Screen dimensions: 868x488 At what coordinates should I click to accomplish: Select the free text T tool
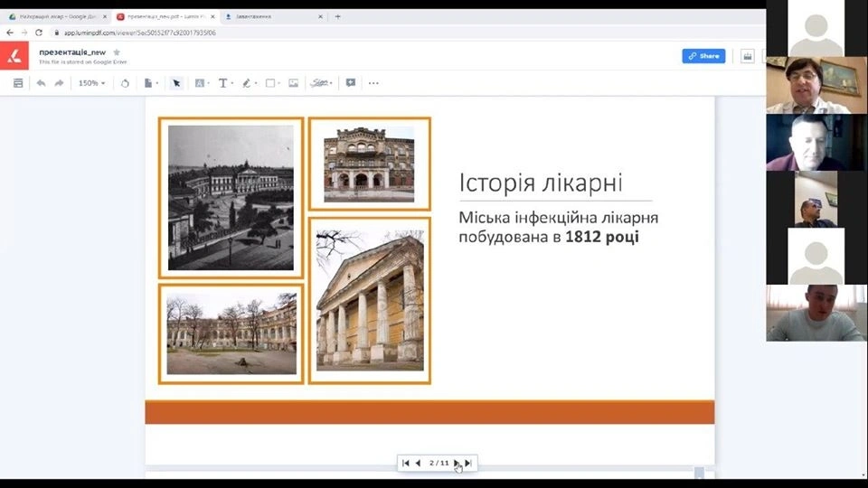222,83
